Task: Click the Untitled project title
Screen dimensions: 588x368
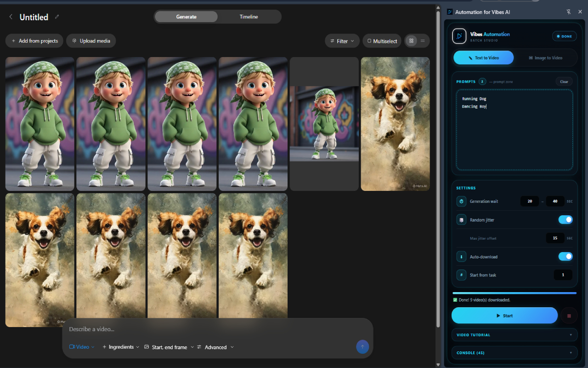Action: coord(34,17)
